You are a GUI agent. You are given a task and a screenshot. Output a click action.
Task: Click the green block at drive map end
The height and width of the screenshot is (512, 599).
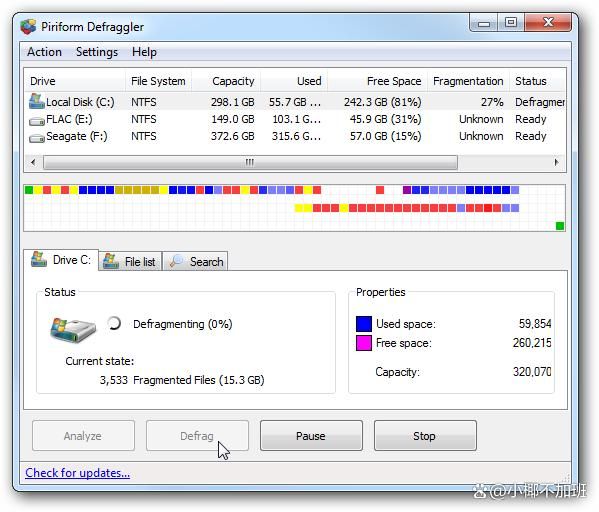click(560, 226)
